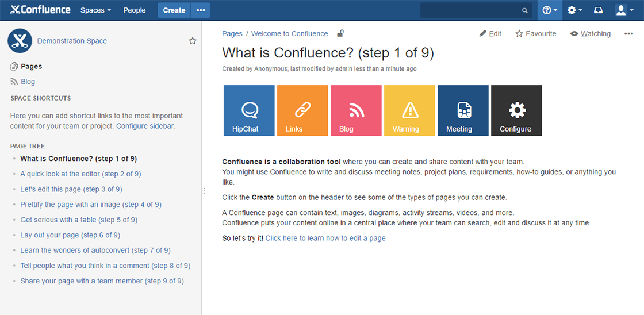Click the blue HipChat tile
Screen dimensions: 644x315
click(x=249, y=110)
